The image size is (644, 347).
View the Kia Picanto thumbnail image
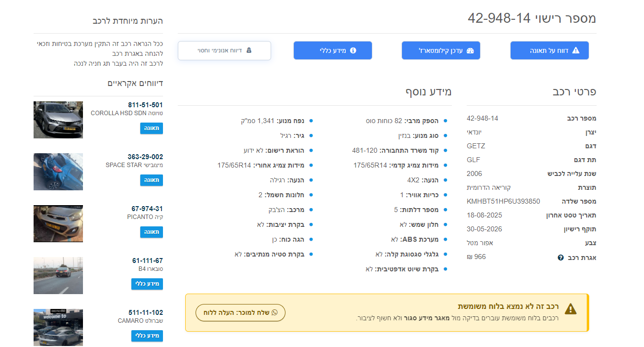click(58, 223)
